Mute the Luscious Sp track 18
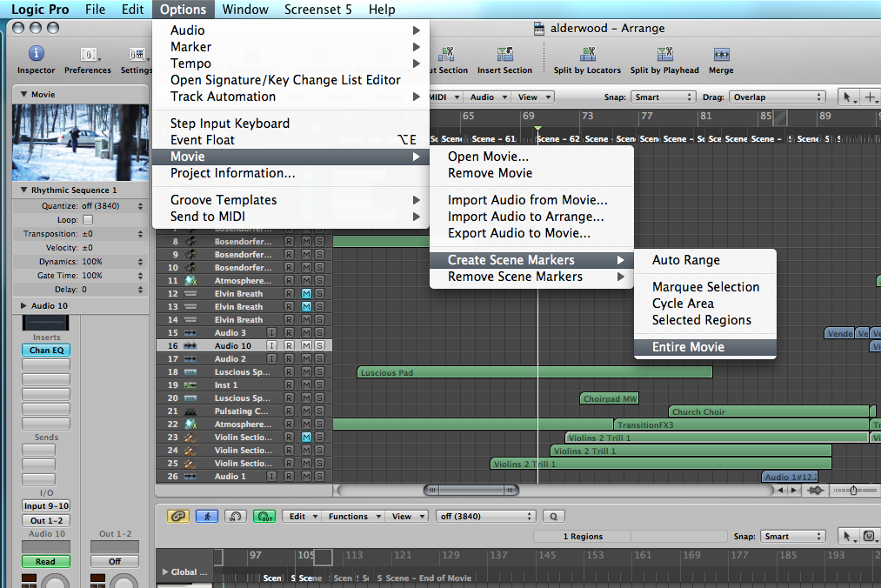The image size is (881, 588). (306, 372)
